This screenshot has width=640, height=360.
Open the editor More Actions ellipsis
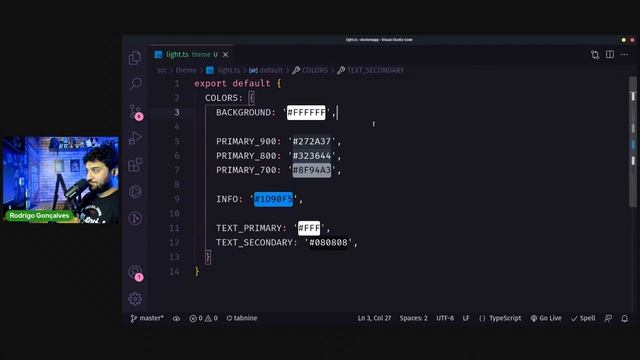[x=624, y=54]
